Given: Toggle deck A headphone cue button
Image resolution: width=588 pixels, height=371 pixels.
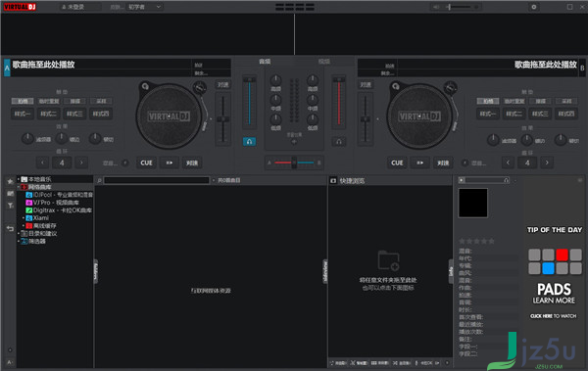Looking at the screenshot, I should point(249,141).
